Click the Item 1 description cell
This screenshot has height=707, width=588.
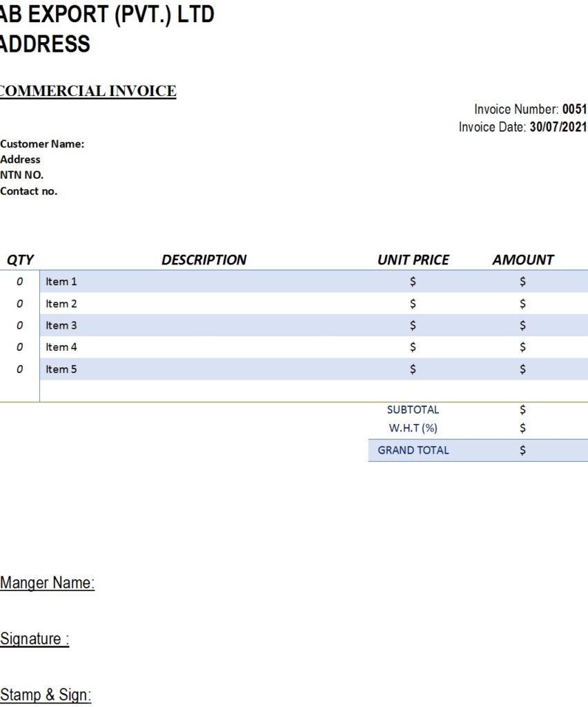(204, 282)
